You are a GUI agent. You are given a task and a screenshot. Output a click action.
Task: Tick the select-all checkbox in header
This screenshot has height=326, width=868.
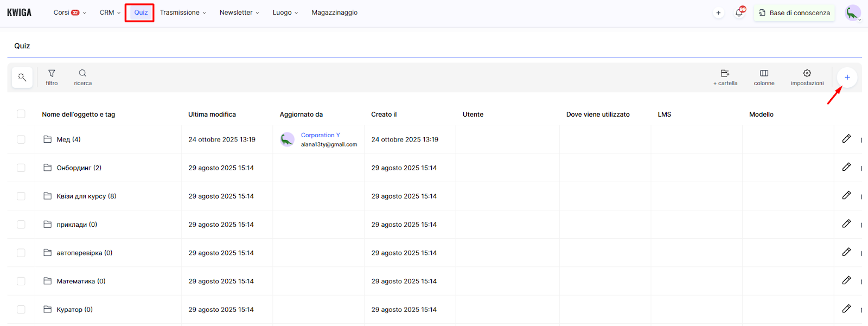coord(21,114)
